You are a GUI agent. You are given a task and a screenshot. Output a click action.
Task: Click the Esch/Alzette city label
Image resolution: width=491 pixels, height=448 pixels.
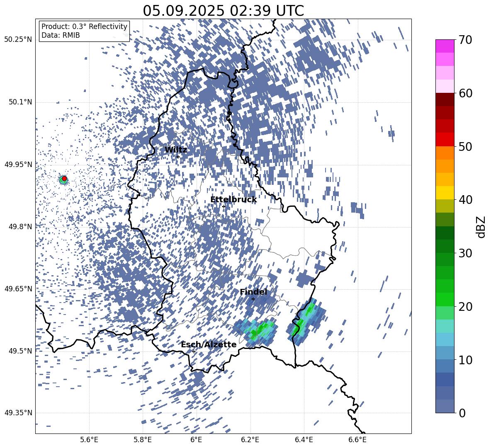point(209,344)
